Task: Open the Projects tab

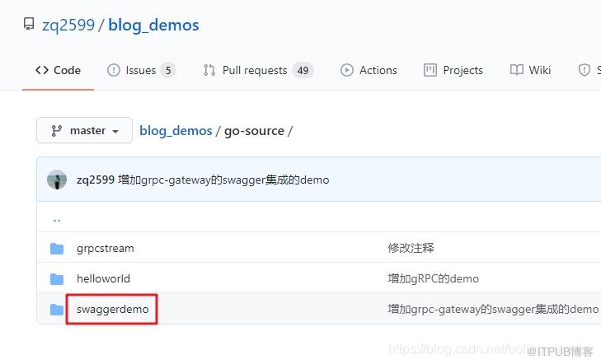Action: (x=453, y=71)
